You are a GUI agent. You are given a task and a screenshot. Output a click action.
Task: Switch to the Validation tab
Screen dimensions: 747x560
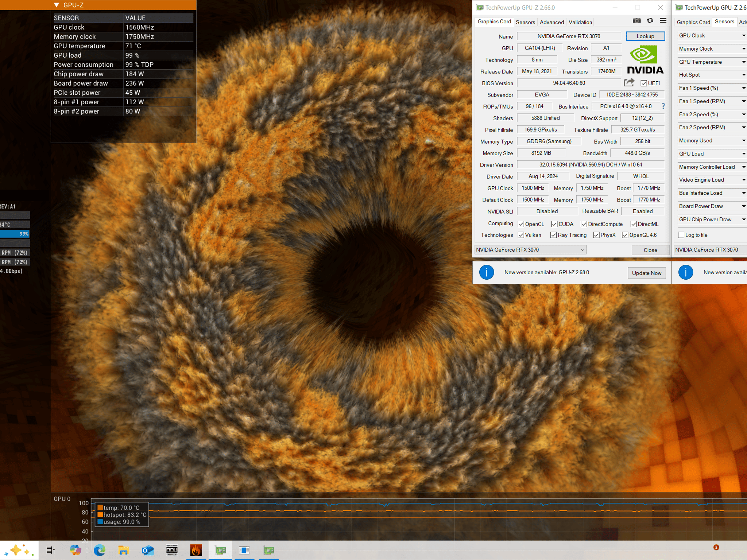[580, 22]
